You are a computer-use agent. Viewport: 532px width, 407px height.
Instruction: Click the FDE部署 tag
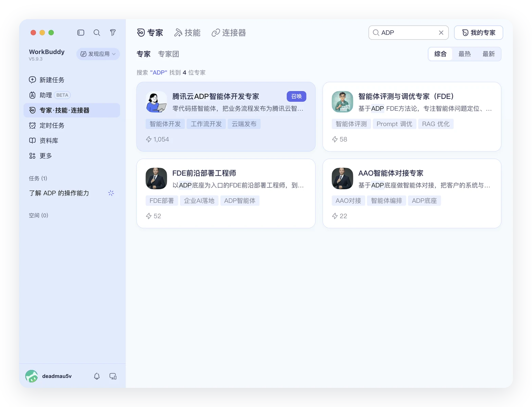pyautogui.click(x=162, y=201)
